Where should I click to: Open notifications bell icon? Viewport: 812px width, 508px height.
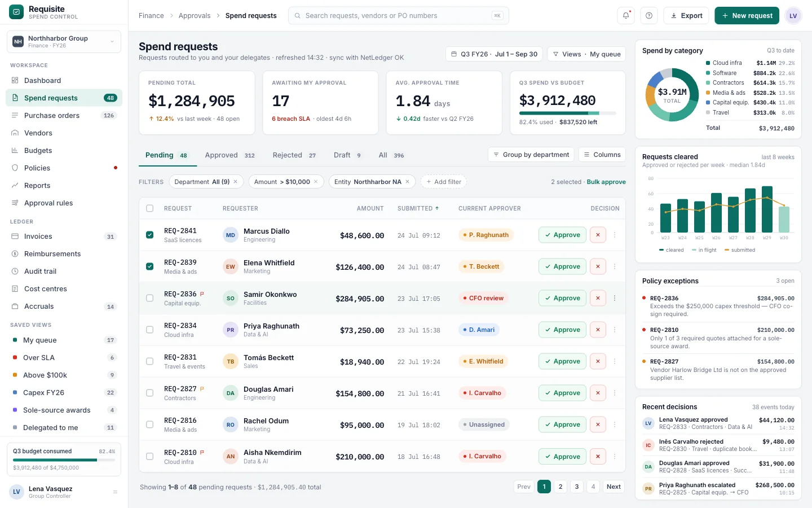(626, 16)
